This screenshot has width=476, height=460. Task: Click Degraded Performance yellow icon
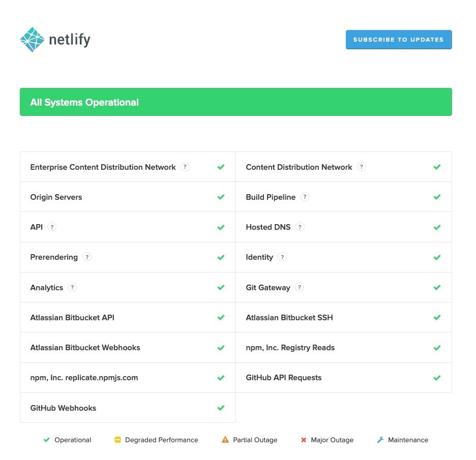pyautogui.click(x=118, y=440)
